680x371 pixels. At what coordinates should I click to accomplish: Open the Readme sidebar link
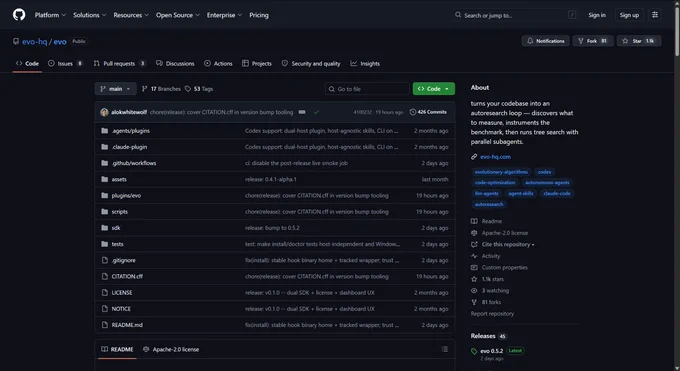487,221
